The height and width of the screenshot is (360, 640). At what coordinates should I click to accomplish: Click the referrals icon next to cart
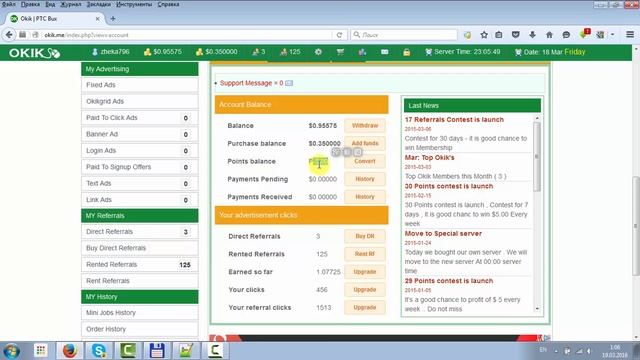(x=362, y=52)
